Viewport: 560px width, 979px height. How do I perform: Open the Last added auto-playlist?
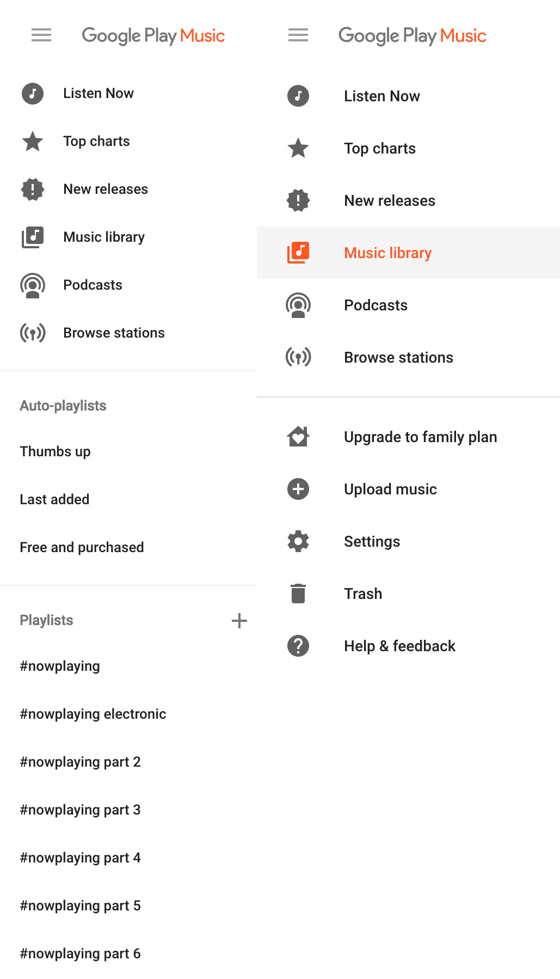point(54,499)
